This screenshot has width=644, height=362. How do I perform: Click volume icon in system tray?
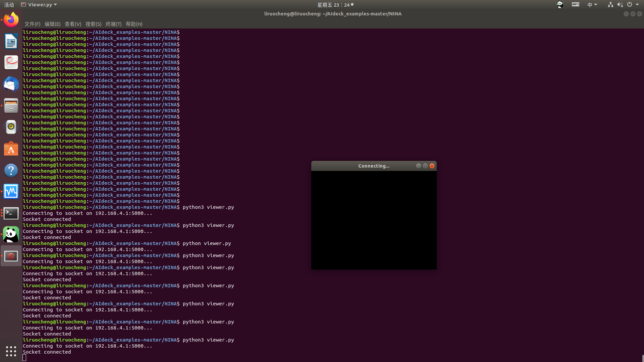pos(620,5)
